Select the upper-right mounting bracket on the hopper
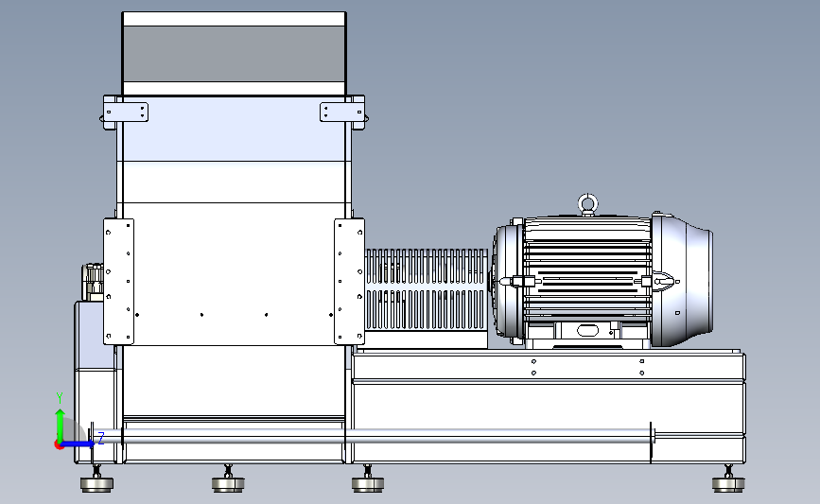Image resolution: width=820 pixels, height=504 pixels. (x=342, y=112)
